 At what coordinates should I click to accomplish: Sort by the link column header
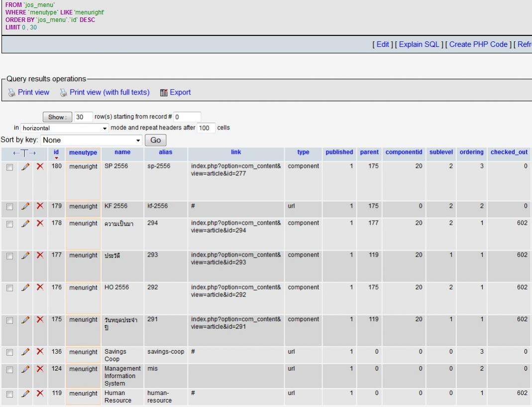tap(236, 152)
